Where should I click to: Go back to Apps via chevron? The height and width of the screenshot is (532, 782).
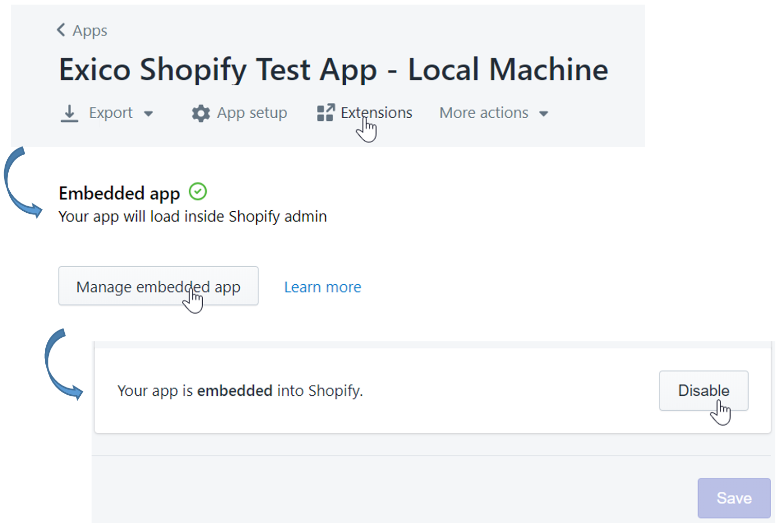click(61, 30)
